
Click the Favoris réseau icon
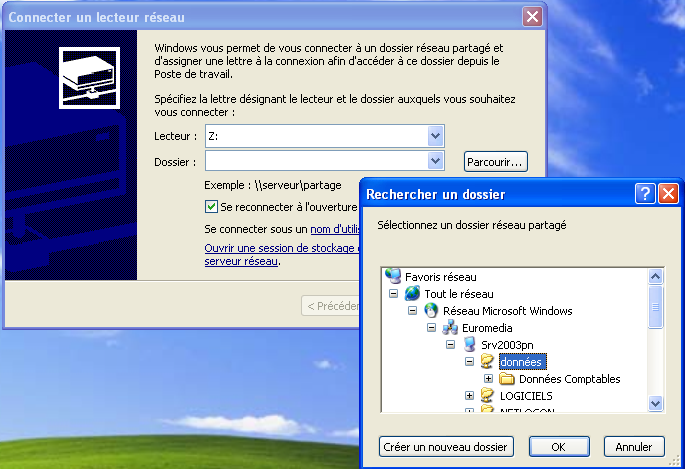[x=393, y=276]
